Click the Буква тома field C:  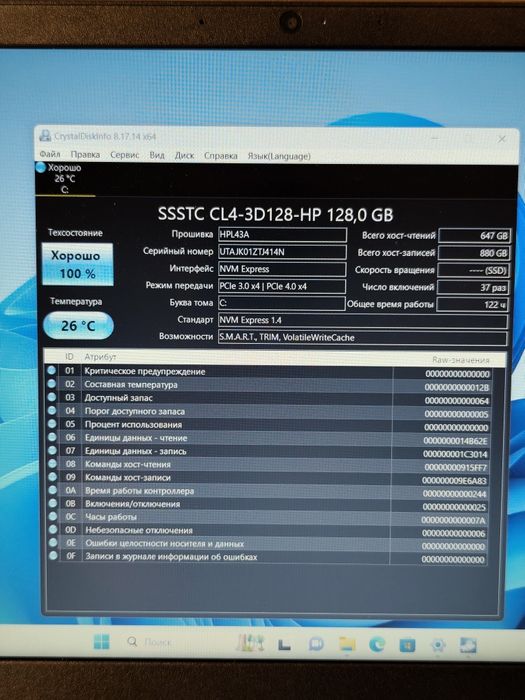point(282,303)
